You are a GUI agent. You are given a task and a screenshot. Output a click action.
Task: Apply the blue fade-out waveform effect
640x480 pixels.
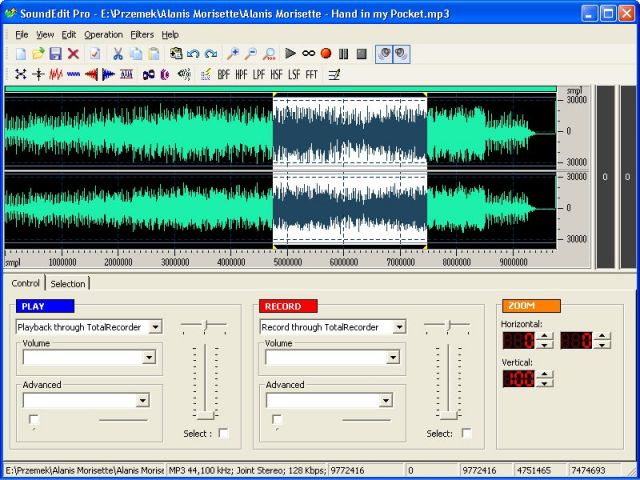(109, 74)
